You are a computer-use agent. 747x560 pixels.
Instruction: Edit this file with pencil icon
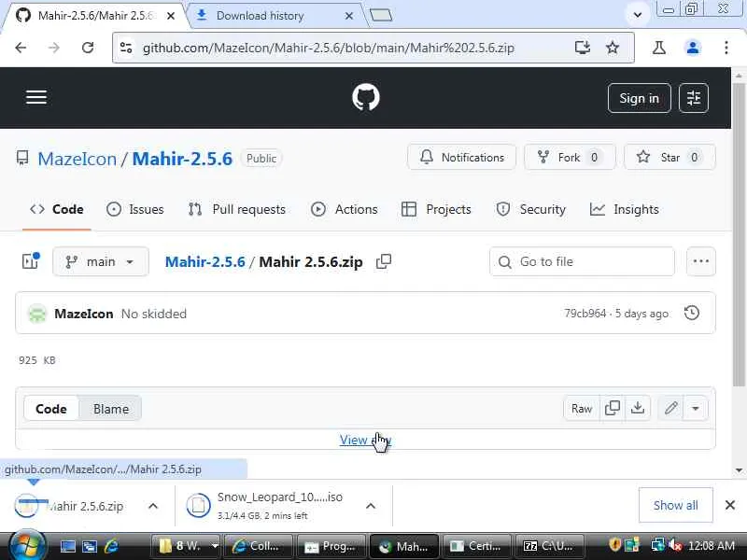pos(670,408)
